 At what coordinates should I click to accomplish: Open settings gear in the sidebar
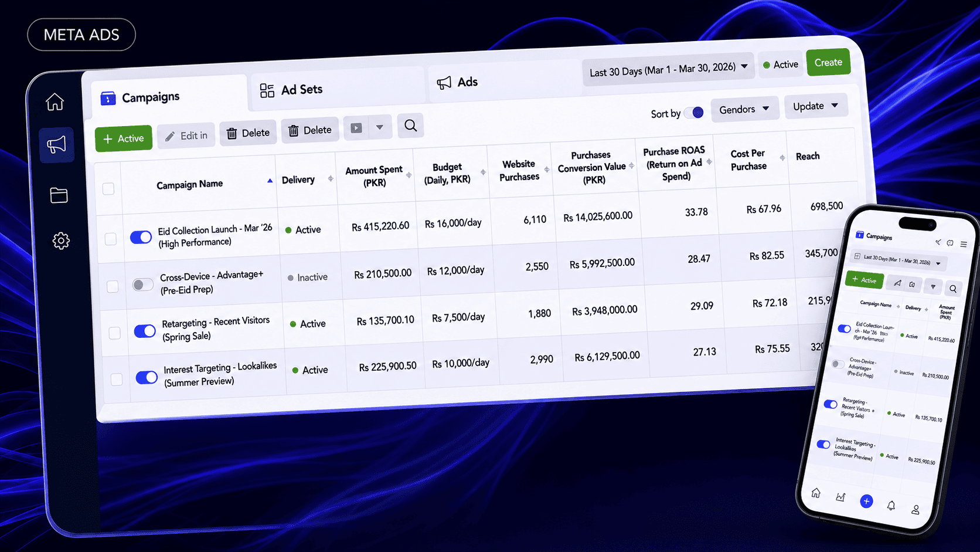[x=61, y=241]
